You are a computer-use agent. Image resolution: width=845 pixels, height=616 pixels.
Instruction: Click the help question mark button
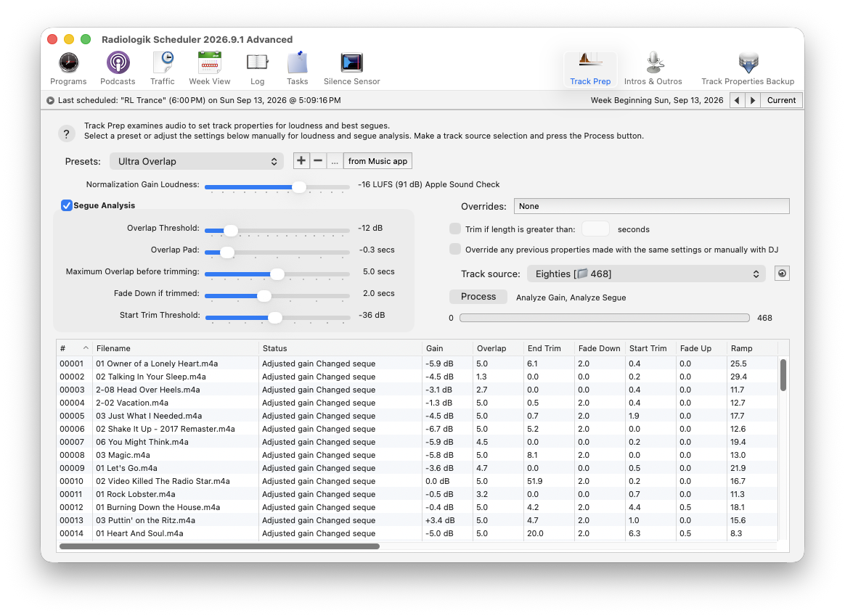(x=66, y=134)
